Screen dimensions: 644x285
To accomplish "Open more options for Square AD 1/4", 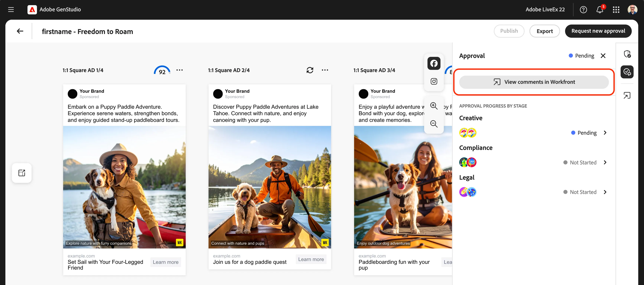I will 180,70.
